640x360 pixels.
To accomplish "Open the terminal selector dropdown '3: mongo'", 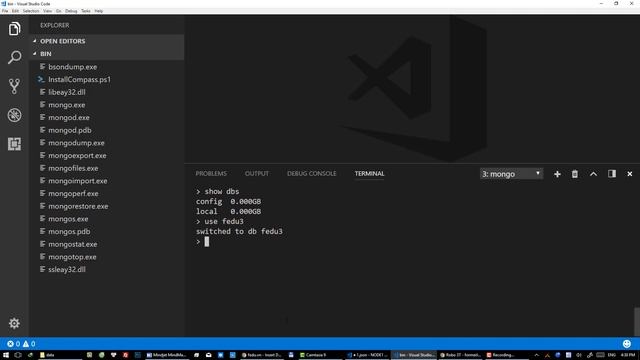I will pyautogui.click(x=511, y=174).
